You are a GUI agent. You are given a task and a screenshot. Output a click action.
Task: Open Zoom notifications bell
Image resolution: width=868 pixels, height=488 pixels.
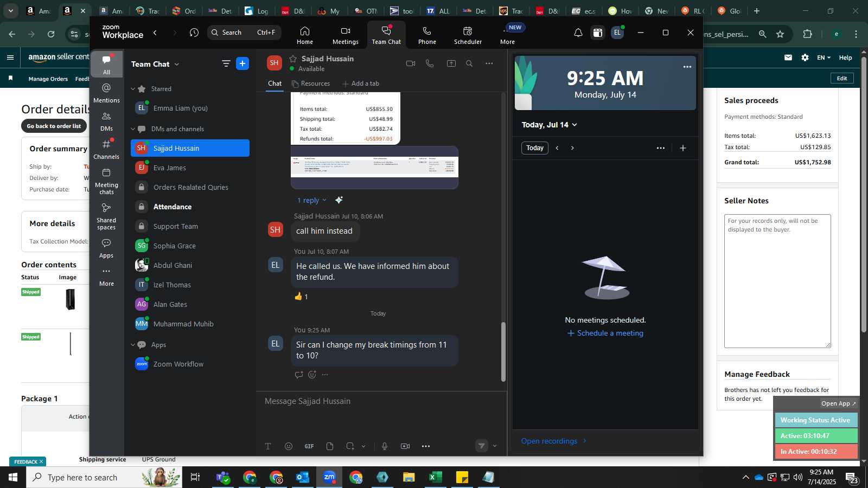click(x=578, y=33)
